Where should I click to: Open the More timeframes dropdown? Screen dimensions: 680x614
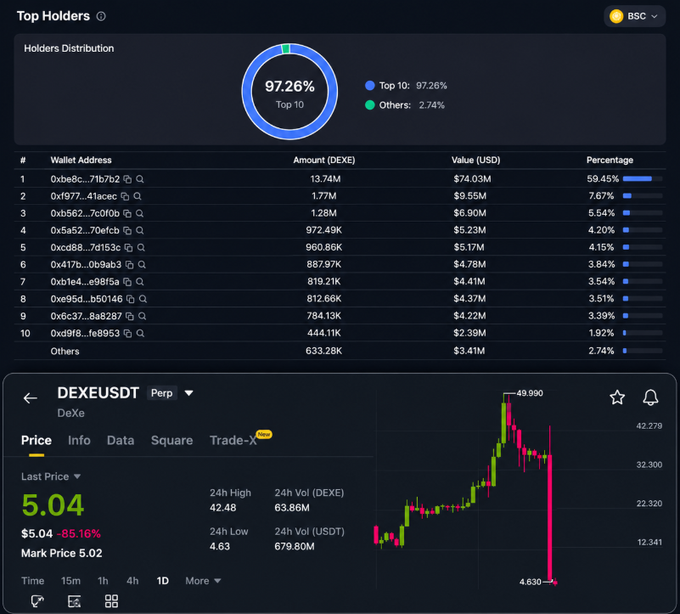click(x=203, y=581)
